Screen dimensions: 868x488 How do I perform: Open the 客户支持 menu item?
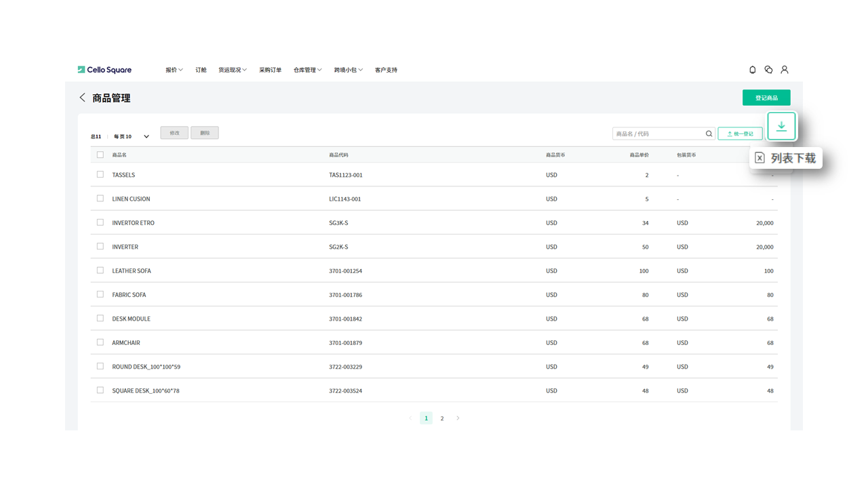386,70
